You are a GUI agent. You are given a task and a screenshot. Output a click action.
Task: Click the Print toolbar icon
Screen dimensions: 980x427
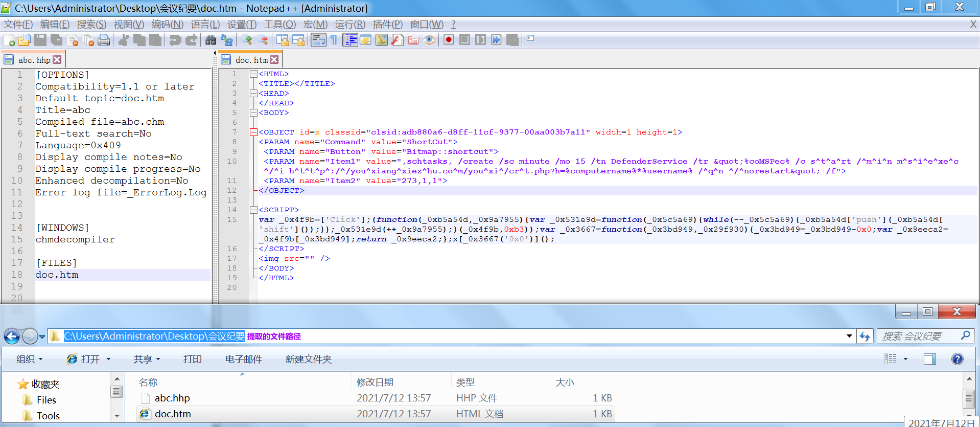(x=104, y=40)
